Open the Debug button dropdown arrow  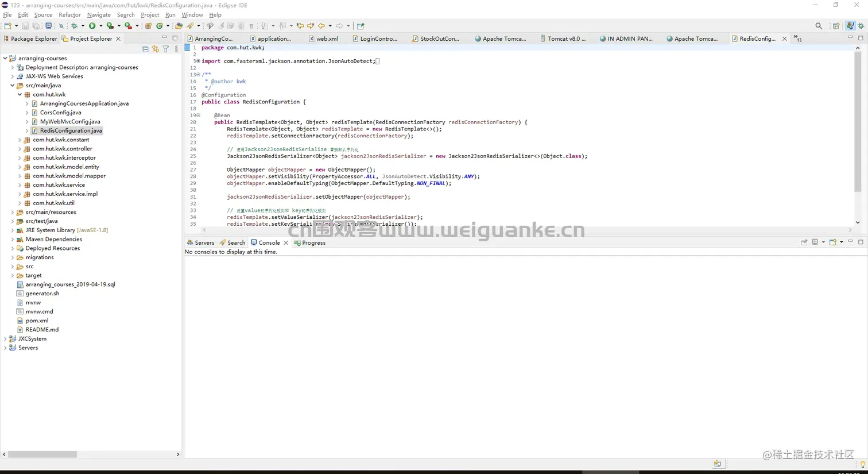click(83, 26)
